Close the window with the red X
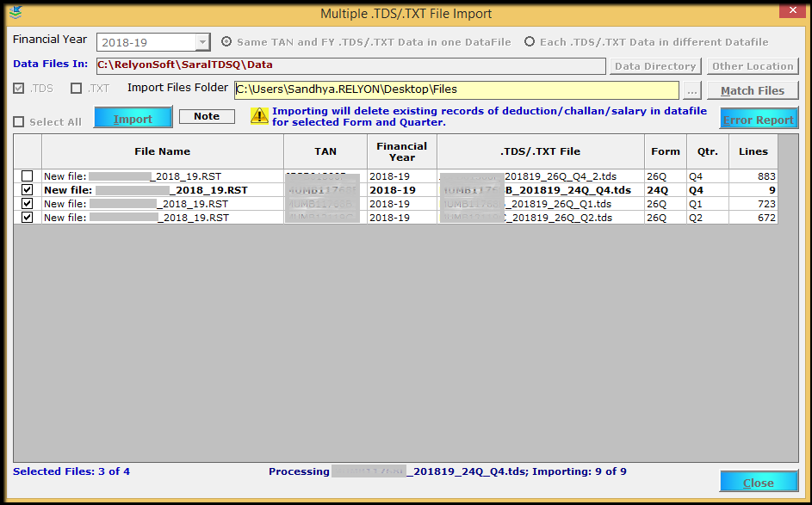Screen dimensions: 812x505 [792, 11]
